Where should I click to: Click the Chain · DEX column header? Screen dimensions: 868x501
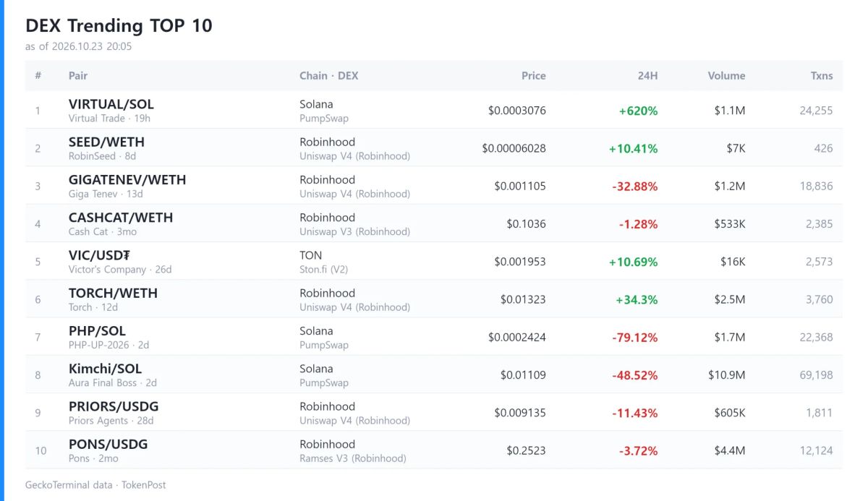coord(329,75)
